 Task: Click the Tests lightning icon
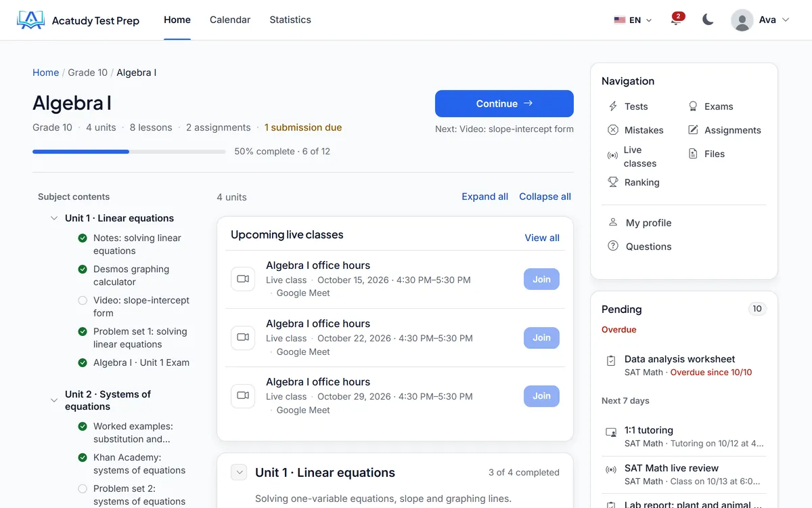click(x=613, y=106)
